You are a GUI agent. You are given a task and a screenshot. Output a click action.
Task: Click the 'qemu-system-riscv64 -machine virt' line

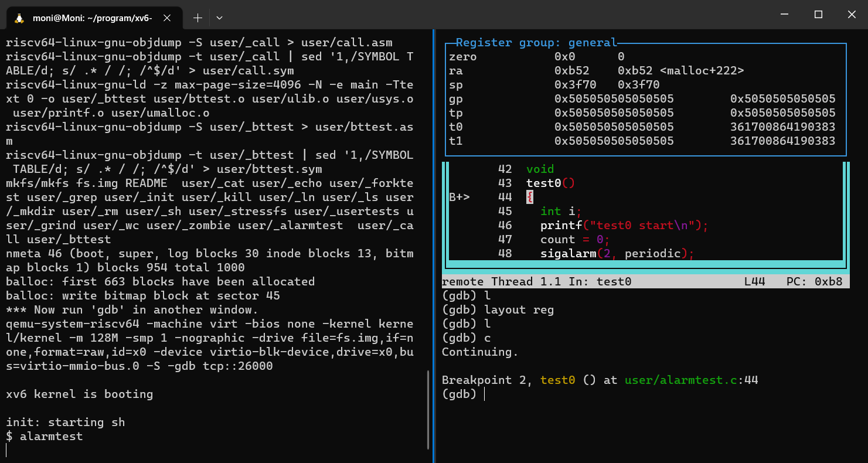pyautogui.click(x=210, y=324)
